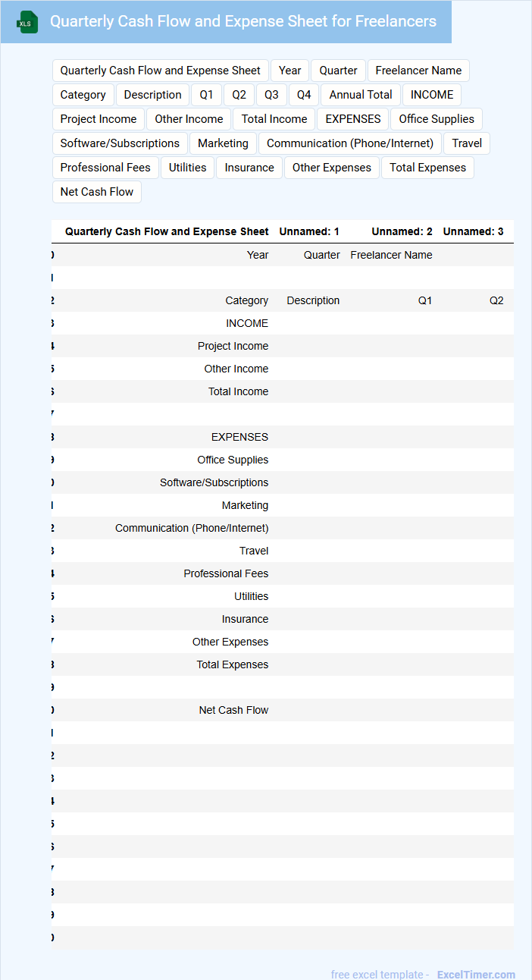The image size is (532, 980).
Task: Select the 'Project Income' table row label
Action: pos(233,346)
